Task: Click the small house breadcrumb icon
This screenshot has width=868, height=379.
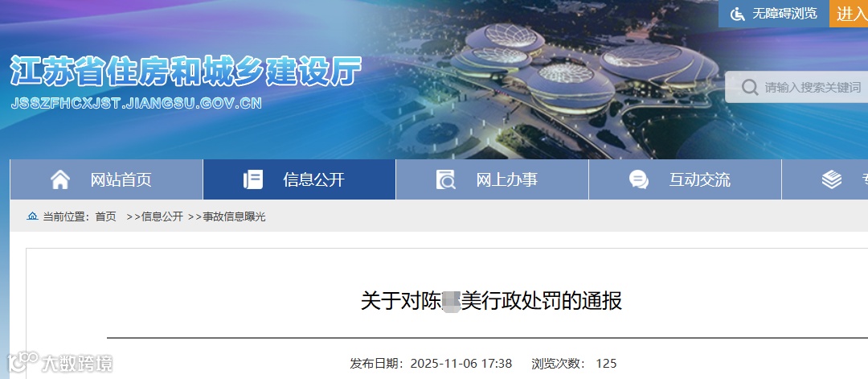Action: tap(33, 216)
